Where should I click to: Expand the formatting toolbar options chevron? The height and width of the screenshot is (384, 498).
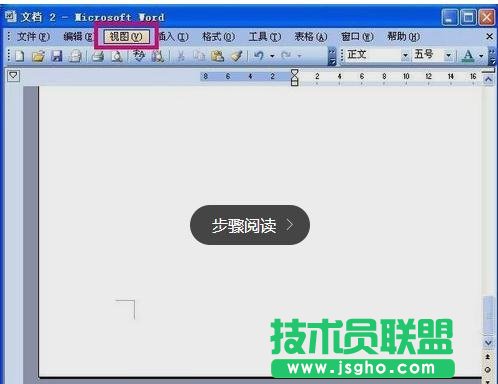click(x=492, y=56)
